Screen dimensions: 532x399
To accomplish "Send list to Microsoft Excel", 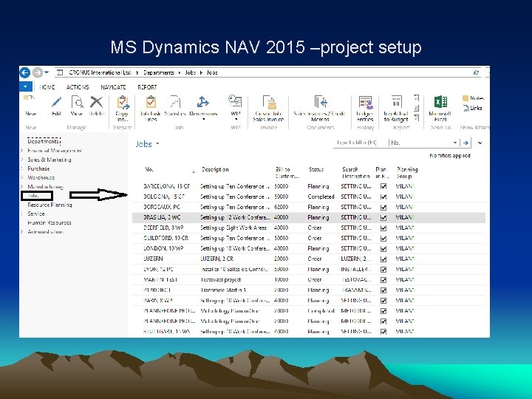I will (x=440, y=102).
